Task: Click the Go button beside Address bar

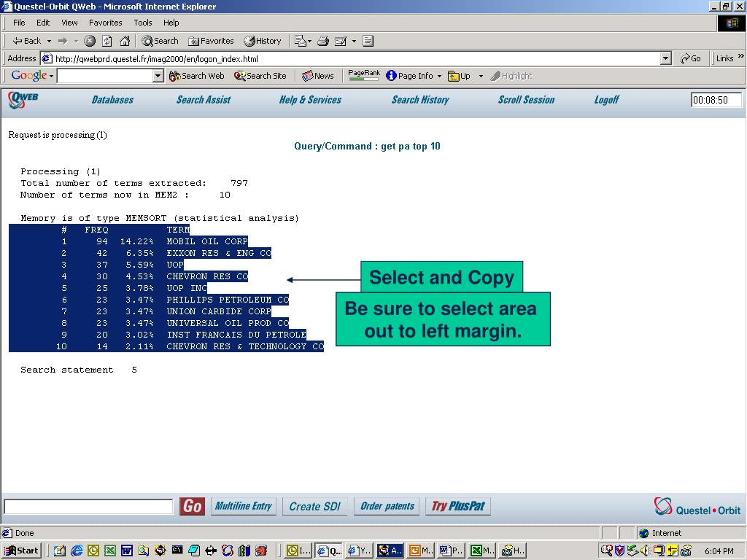Action: click(x=691, y=58)
